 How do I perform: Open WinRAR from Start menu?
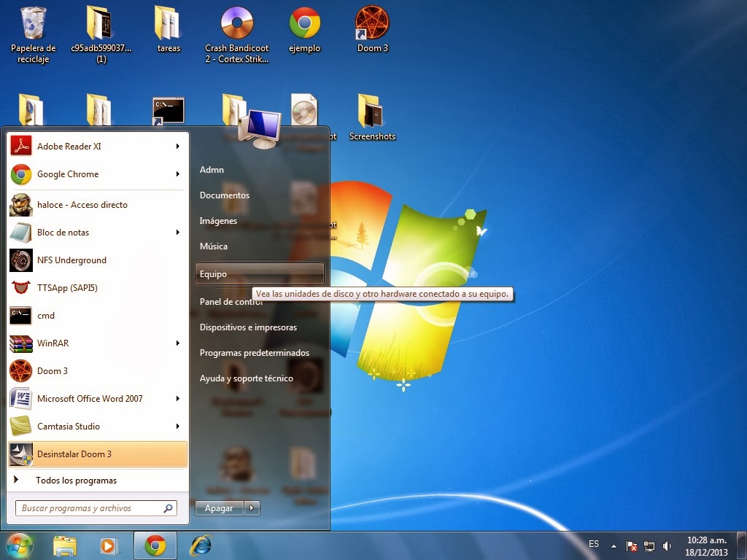(x=98, y=343)
